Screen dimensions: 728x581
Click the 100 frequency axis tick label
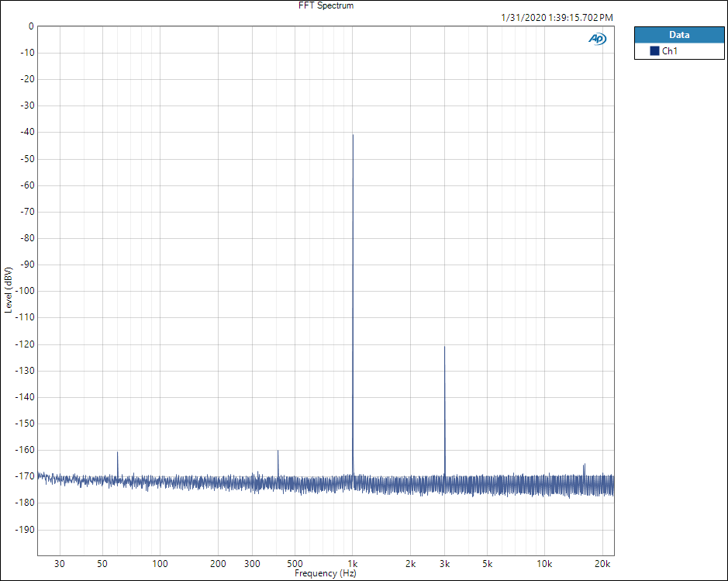click(x=160, y=564)
